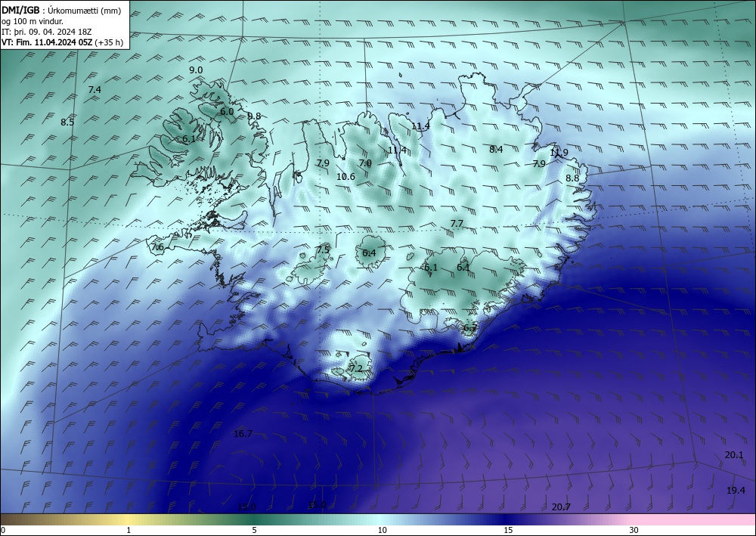The height and width of the screenshot is (536, 756).
Task: Select the 11.9 value on east coast
Action: point(559,152)
